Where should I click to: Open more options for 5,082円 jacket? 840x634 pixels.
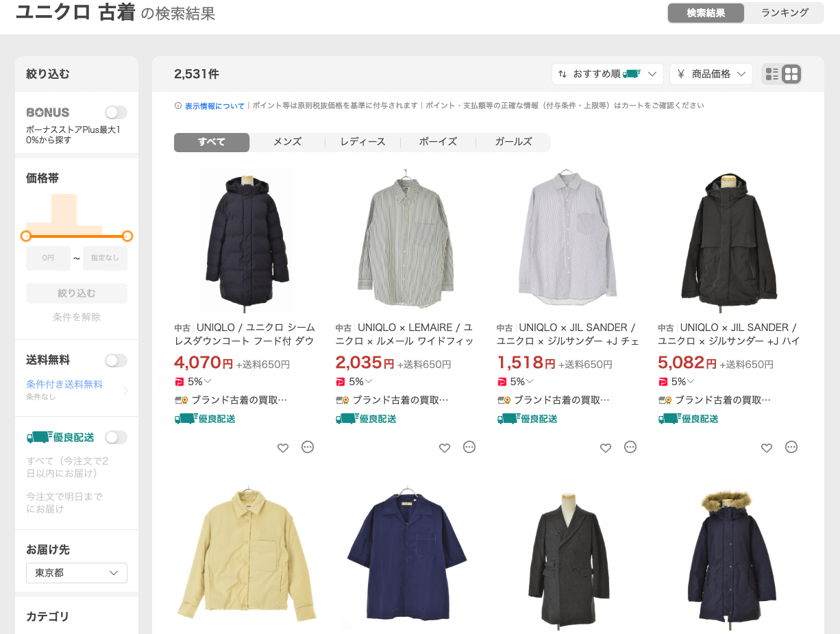point(791,447)
